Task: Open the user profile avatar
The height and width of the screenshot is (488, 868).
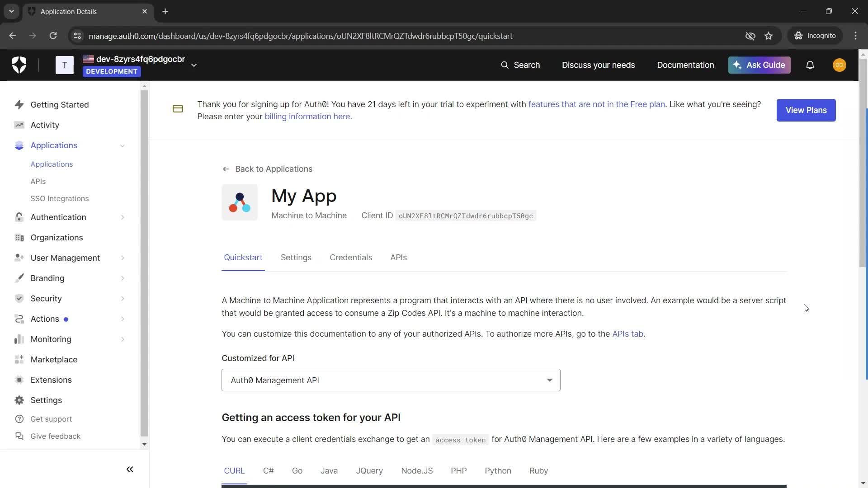Action: click(840, 65)
